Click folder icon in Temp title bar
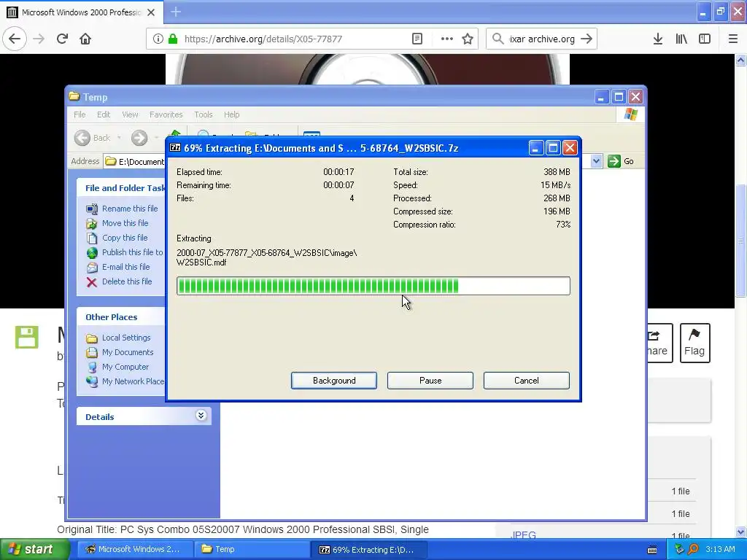 tap(74, 96)
